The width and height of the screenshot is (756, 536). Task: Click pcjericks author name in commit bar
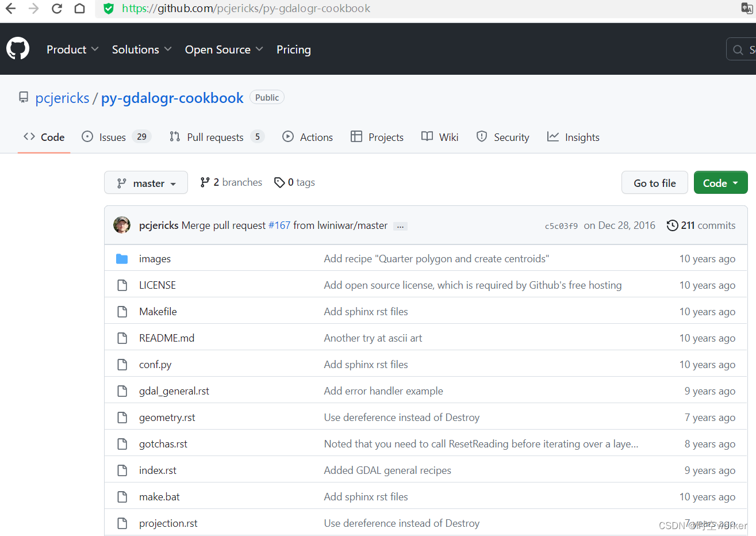159,225
